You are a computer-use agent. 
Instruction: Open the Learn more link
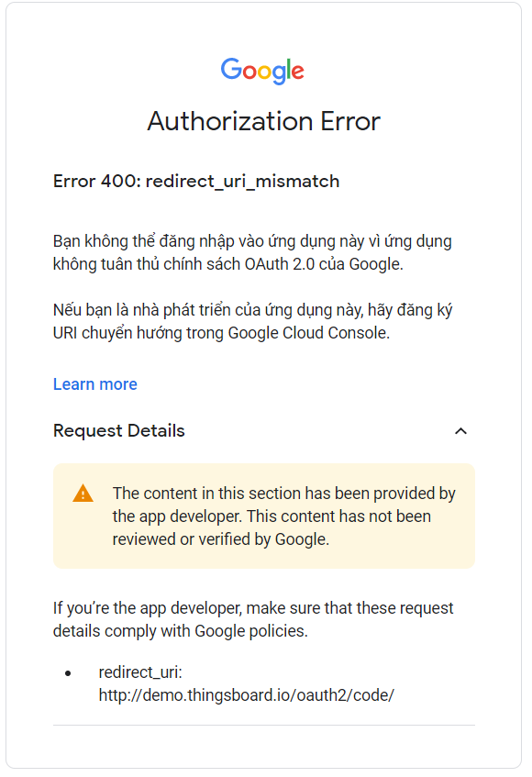94,383
